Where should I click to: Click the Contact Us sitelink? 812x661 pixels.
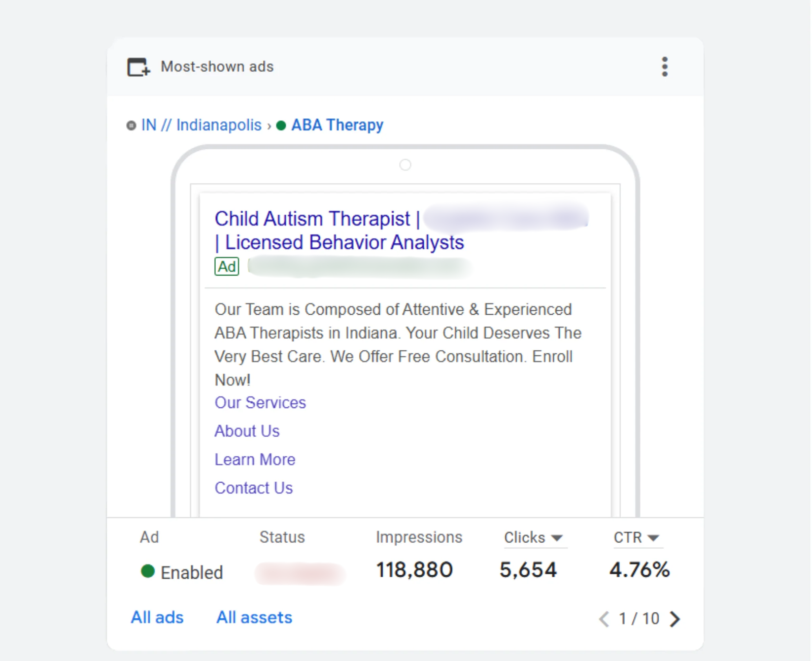(x=254, y=488)
